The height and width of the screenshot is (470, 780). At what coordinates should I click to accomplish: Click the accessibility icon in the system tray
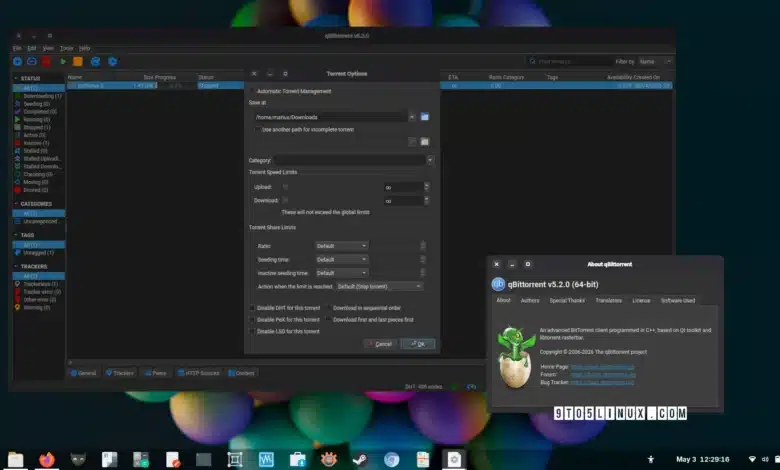tap(651, 459)
